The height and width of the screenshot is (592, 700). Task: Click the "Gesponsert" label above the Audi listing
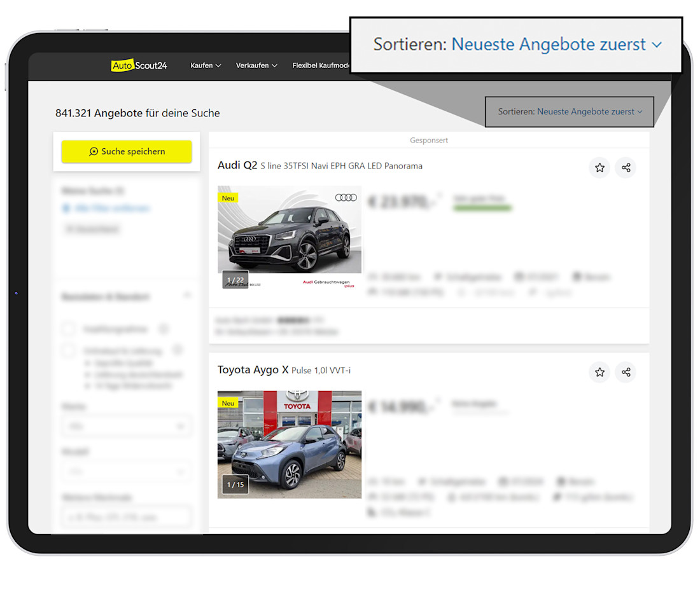coord(428,140)
